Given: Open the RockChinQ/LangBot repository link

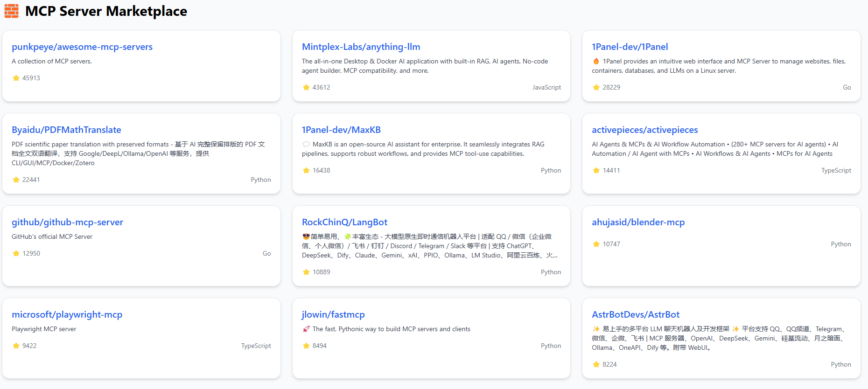Looking at the screenshot, I should tap(344, 222).
